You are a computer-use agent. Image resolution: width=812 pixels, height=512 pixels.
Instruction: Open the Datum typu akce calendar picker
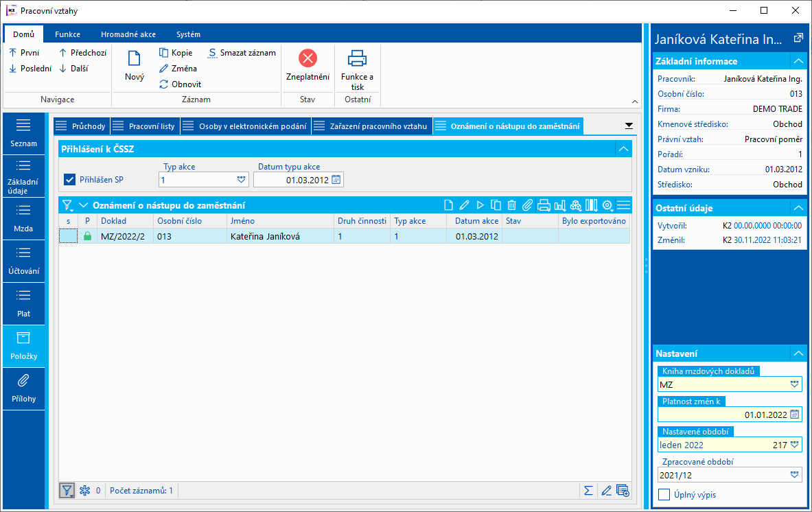[336, 180]
